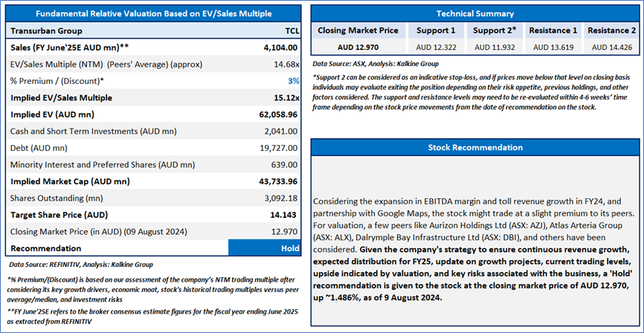
Task: Click the 'Stock Recommendation' header
Action: [x=474, y=147]
